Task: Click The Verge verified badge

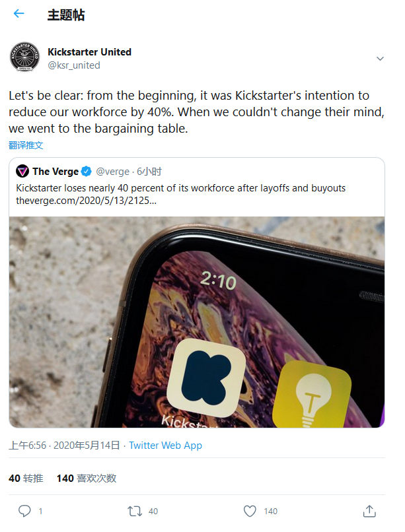Action: (x=86, y=172)
